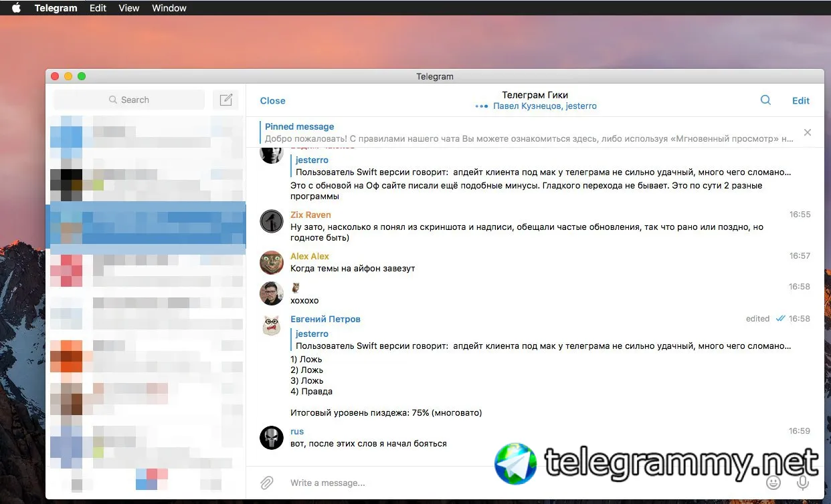Click the avatar beside хохохо message
The width and height of the screenshot is (831, 504).
tap(272, 293)
